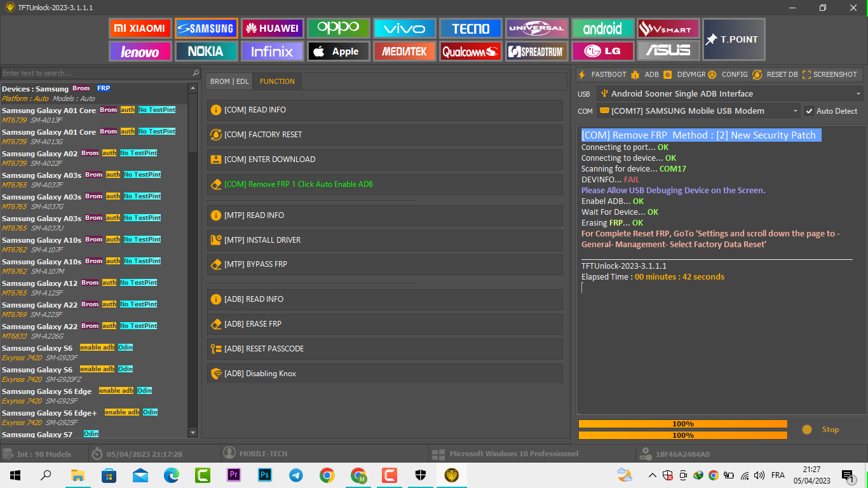This screenshot has width=868, height=488.
Task: Open the Huawei brand tile
Action: tap(272, 28)
